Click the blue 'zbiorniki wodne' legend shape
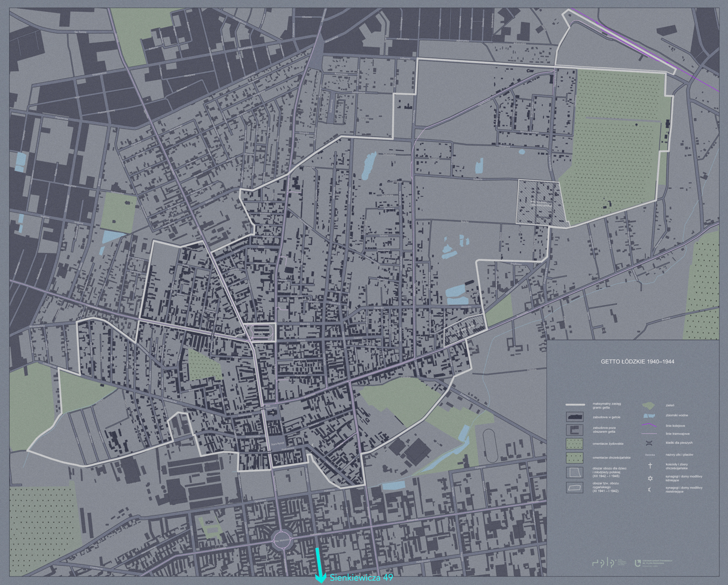Image resolution: width=728 pixels, height=585 pixels. click(x=649, y=416)
